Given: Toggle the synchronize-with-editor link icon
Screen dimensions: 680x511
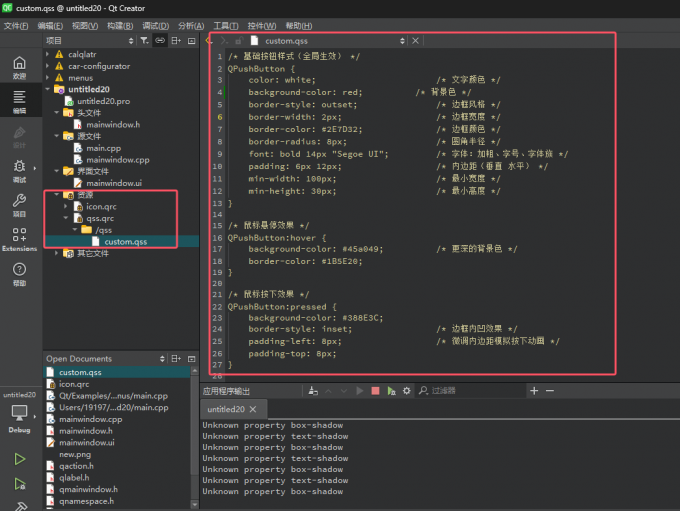Looking at the screenshot, I should [x=160, y=40].
